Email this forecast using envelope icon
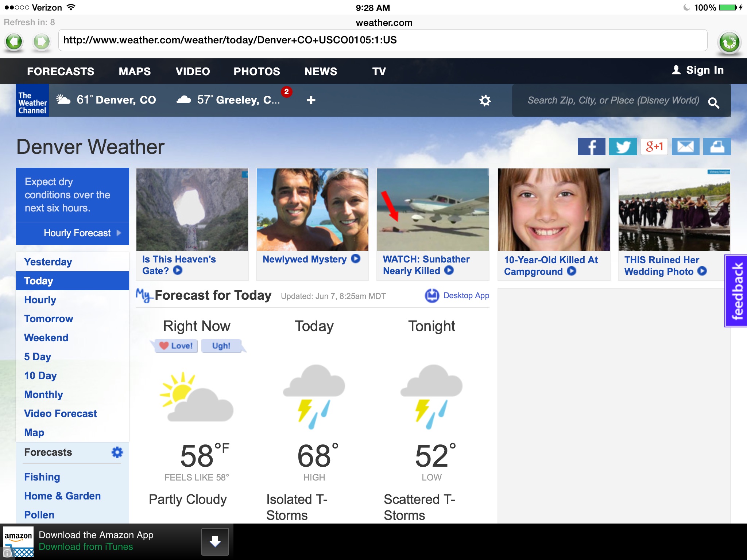 [685, 147]
